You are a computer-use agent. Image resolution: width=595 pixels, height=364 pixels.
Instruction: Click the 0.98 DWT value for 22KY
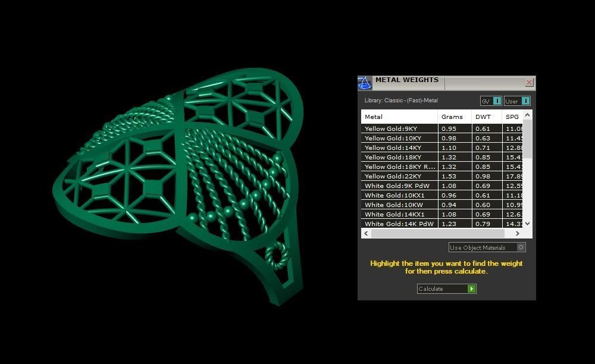point(483,176)
